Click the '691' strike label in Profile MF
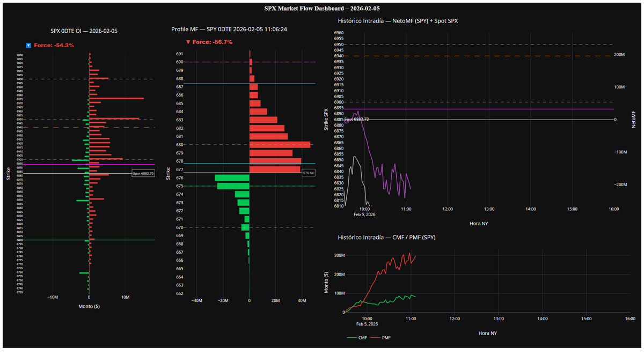The width and height of the screenshot is (644, 362). point(180,54)
